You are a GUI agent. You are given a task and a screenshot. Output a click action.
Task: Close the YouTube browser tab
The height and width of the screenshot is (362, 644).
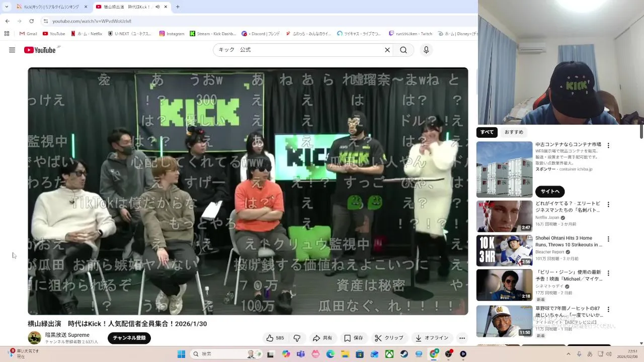pos(166,7)
